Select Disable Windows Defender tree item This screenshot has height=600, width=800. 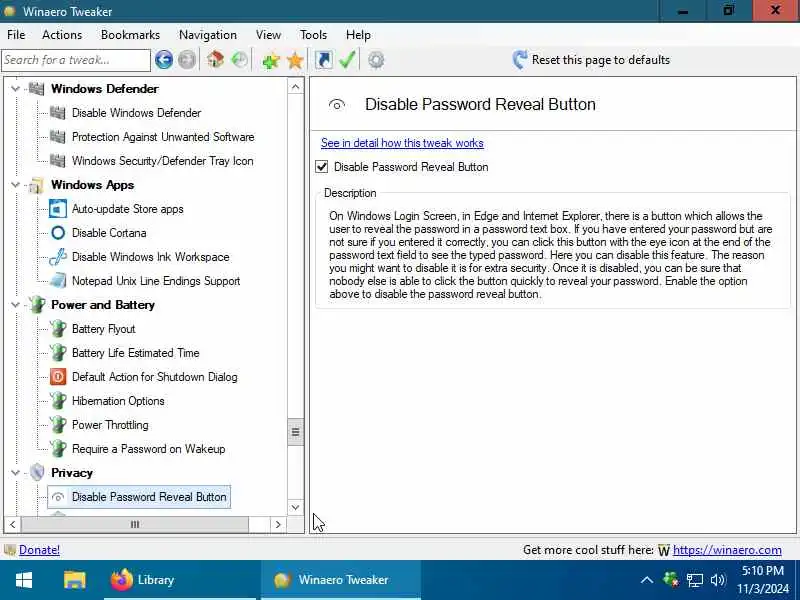click(x=136, y=113)
